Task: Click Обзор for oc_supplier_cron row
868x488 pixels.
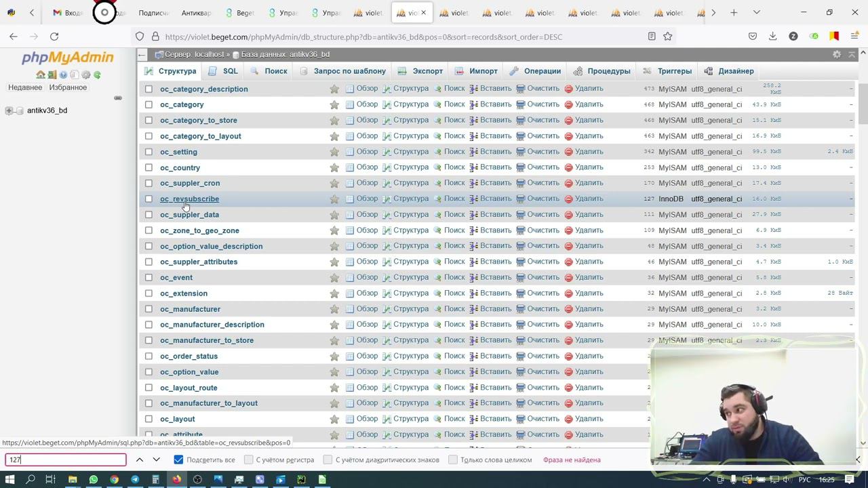Action: coord(361,183)
